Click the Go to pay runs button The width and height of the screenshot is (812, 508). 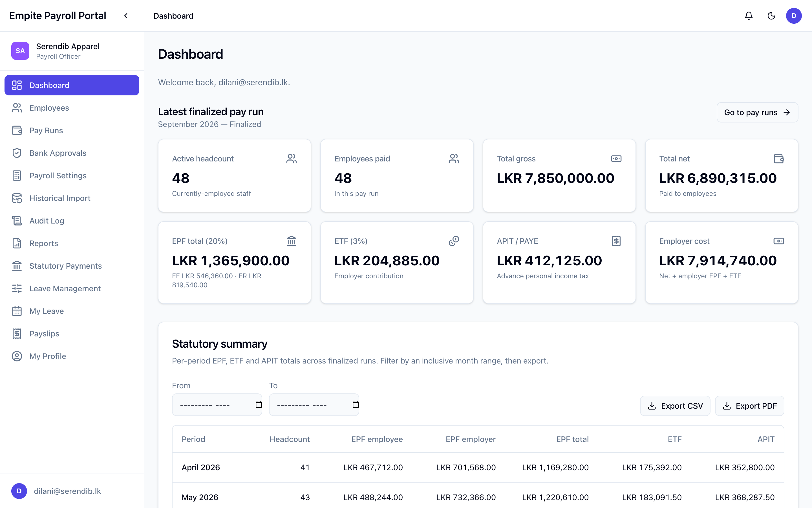tap(757, 113)
